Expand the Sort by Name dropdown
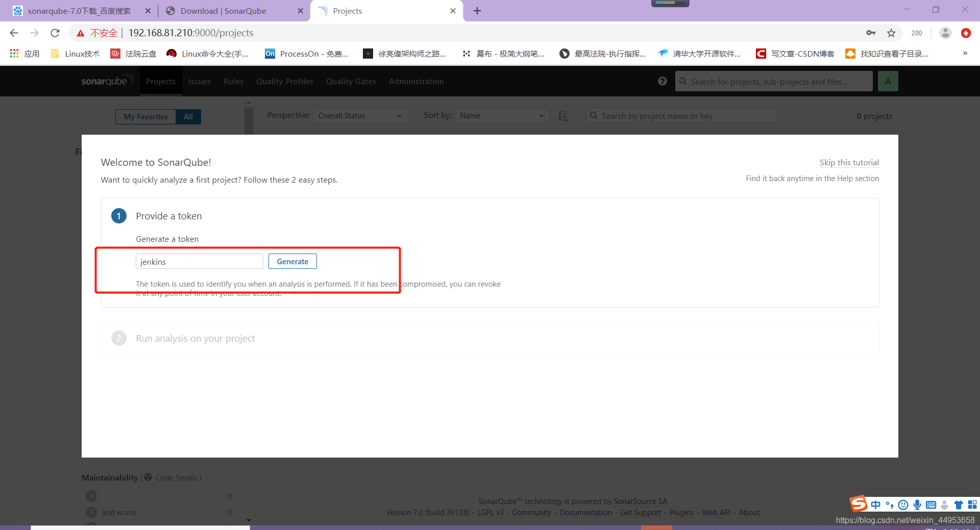The height and width of the screenshot is (530, 980). [502, 116]
